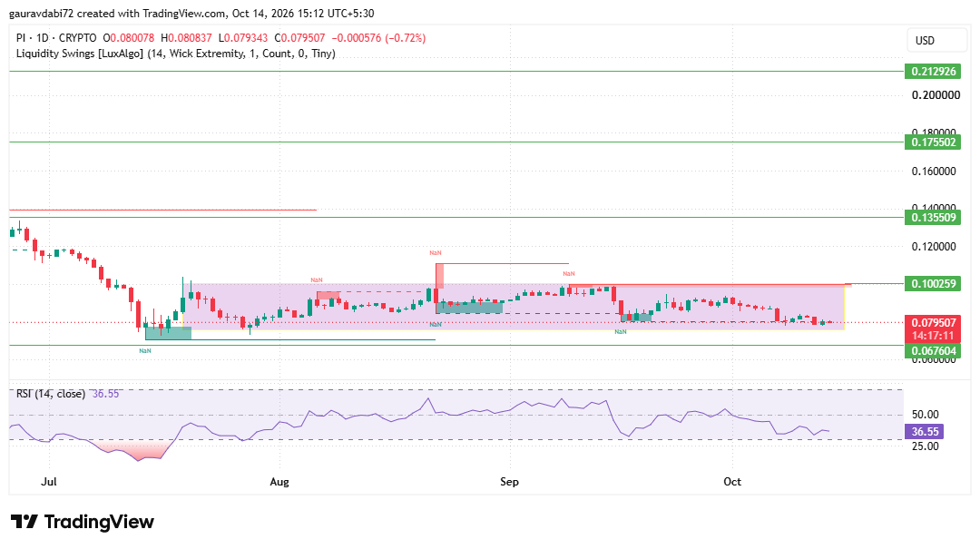
Task: Click the Jul date label on time axis
Action: pyautogui.click(x=49, y=482)
